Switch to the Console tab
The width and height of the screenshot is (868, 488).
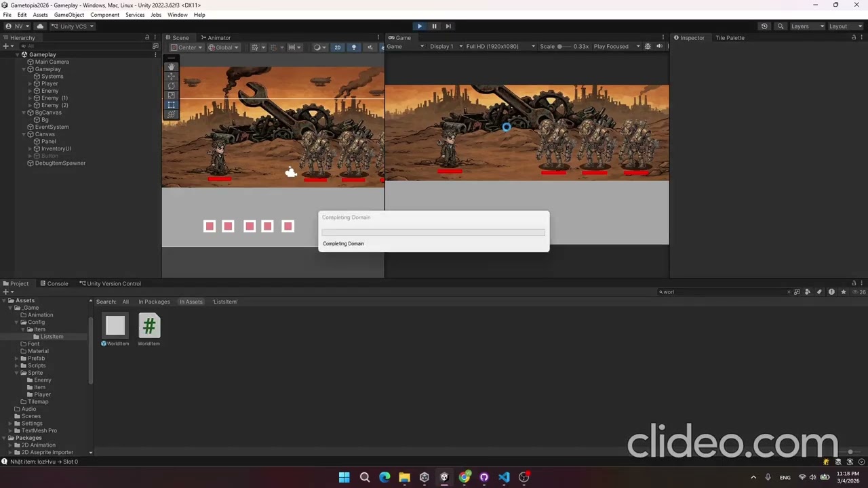[54, 283]
